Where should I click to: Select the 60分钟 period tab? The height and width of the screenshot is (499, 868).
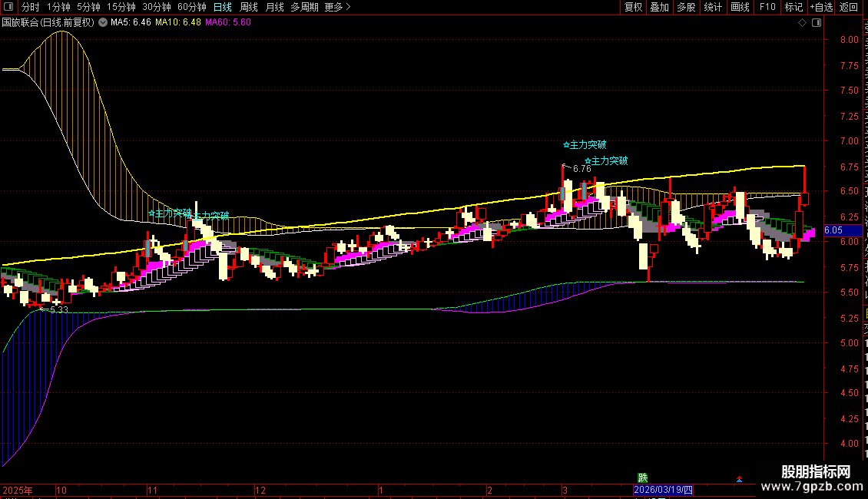pos(192,7)
